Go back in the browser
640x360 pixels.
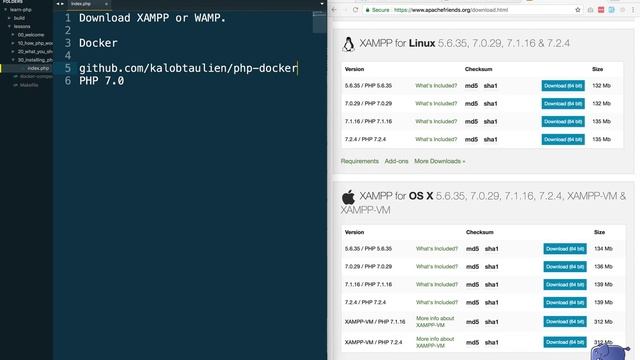point(334,10)
